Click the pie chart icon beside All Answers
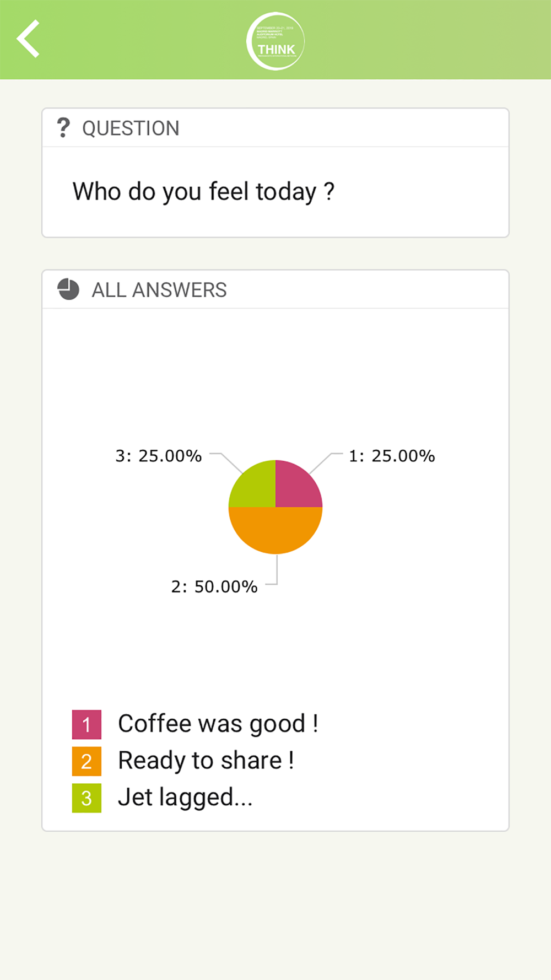 click(x=68, y=289)
